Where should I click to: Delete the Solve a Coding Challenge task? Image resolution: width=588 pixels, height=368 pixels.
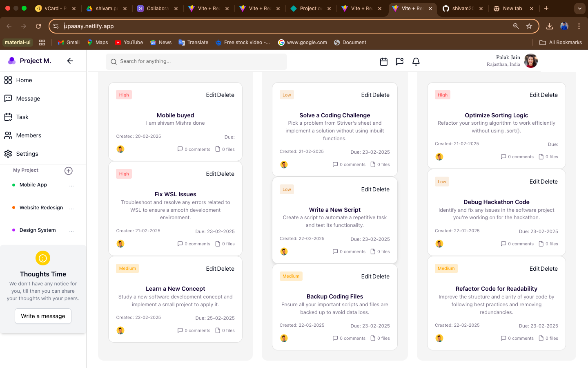[x=381, y=95]
